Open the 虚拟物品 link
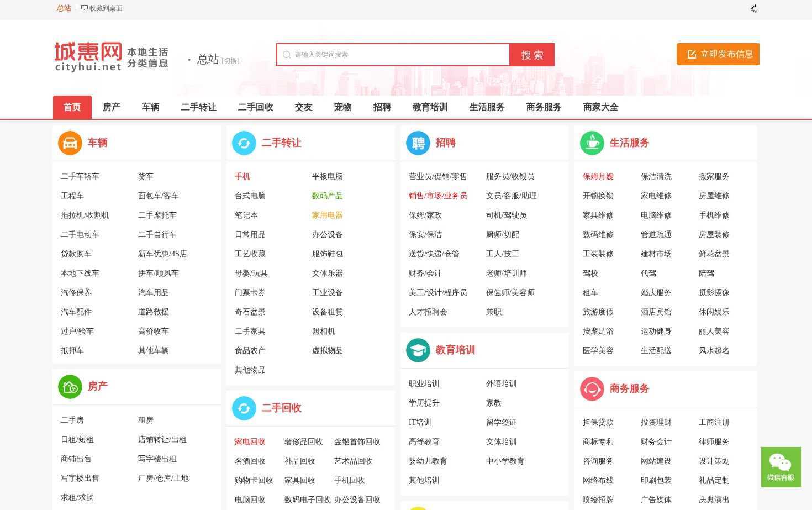This screenshot has width=812, height=510. pyautogui.click(x=328, y=351)
